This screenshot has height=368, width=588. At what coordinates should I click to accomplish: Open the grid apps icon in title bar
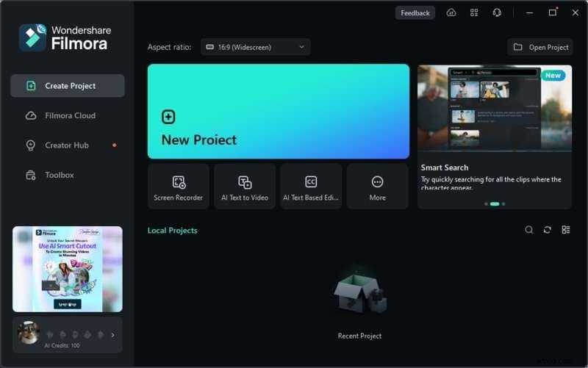coord(474,12)
